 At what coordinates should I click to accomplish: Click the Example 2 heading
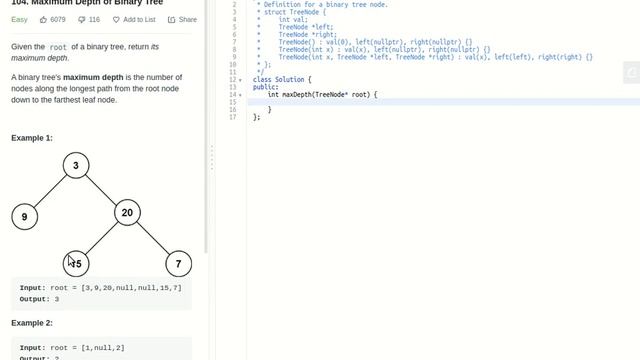(32, 323)
